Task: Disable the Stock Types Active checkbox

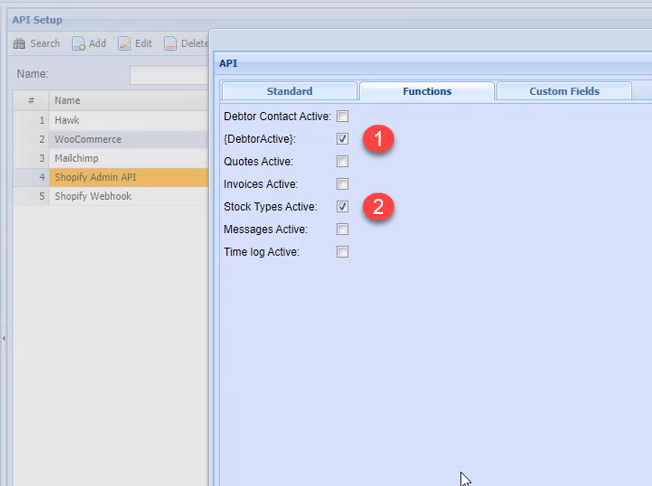Action: (x=343, y=207)
